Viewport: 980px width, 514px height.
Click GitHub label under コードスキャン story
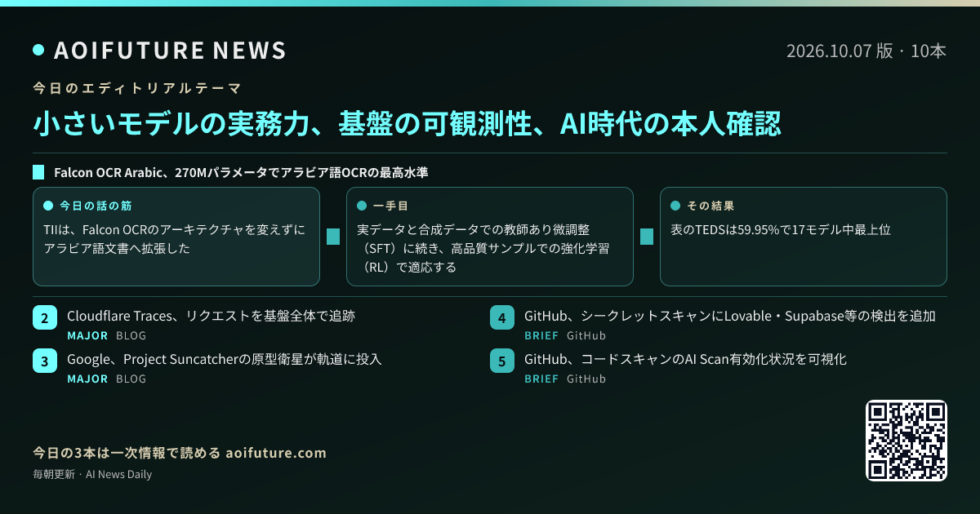click(x=586, y=379)
